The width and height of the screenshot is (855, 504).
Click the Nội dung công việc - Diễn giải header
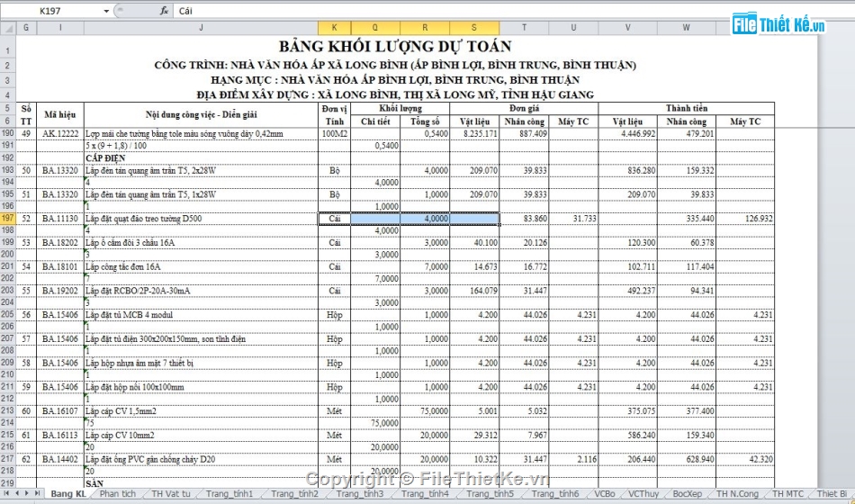point(201,114)
